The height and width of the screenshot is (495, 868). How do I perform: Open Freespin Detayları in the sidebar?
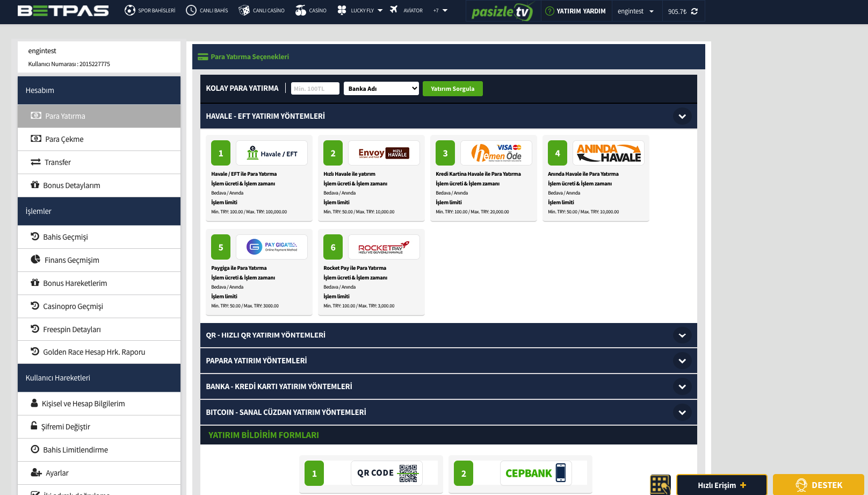click(99, 329)
